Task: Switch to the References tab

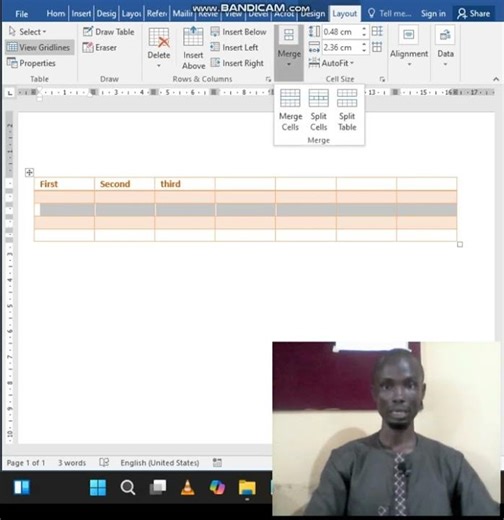Action: (x=157, y=14)
